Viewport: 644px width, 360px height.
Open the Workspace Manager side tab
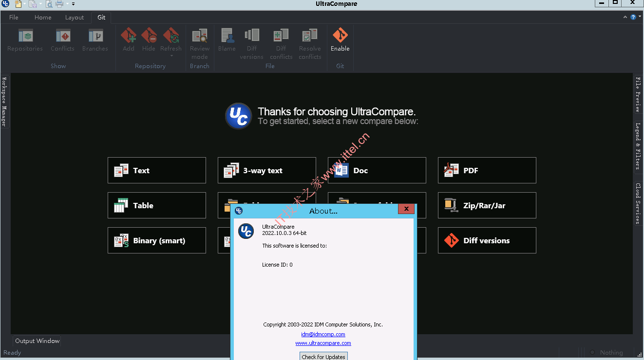4,101
